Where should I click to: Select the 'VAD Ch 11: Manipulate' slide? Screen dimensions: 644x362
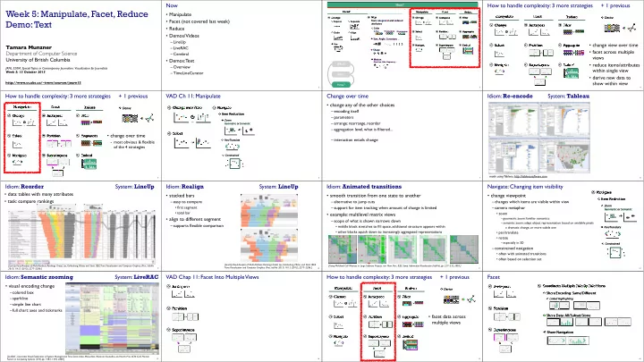tap(241, 136)
